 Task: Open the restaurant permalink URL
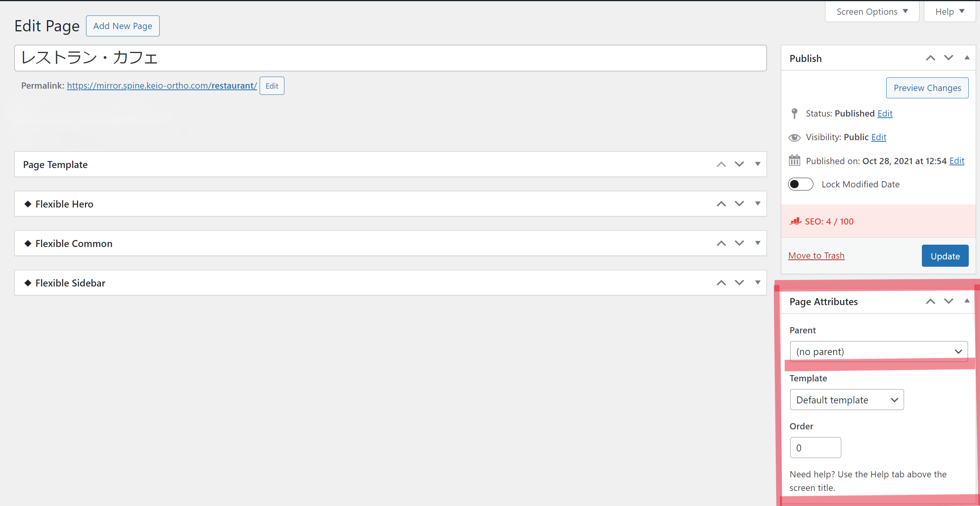coord(162,86)
